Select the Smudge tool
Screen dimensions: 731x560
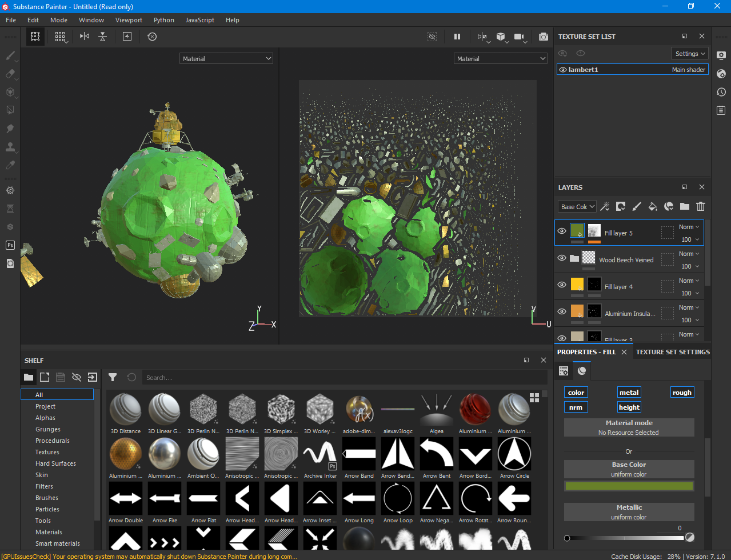10,129
